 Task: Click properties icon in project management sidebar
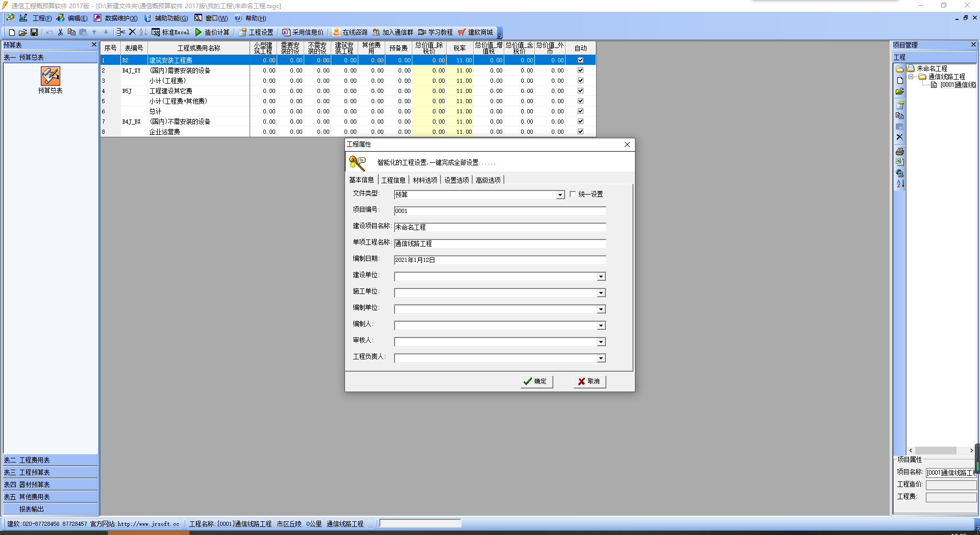tap(900, 105)
